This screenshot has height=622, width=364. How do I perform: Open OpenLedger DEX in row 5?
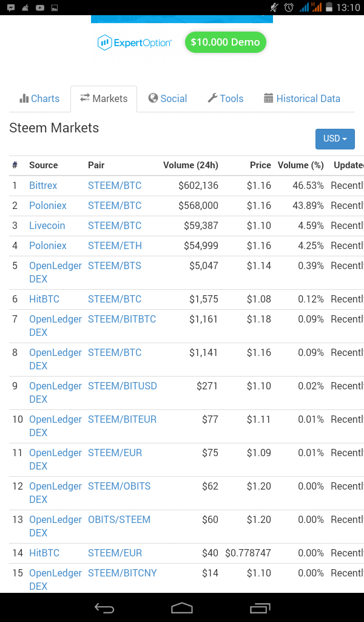(x=55, y=272)
